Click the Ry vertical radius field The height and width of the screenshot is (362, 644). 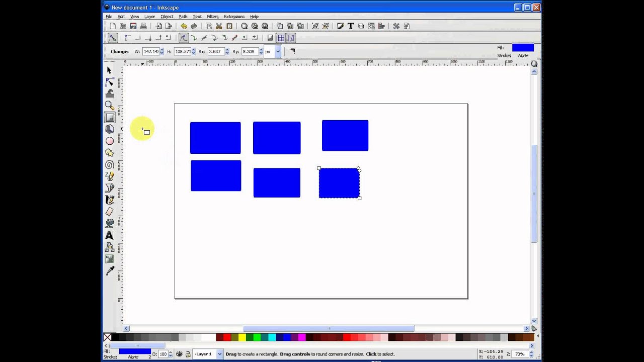click(250, 51)
